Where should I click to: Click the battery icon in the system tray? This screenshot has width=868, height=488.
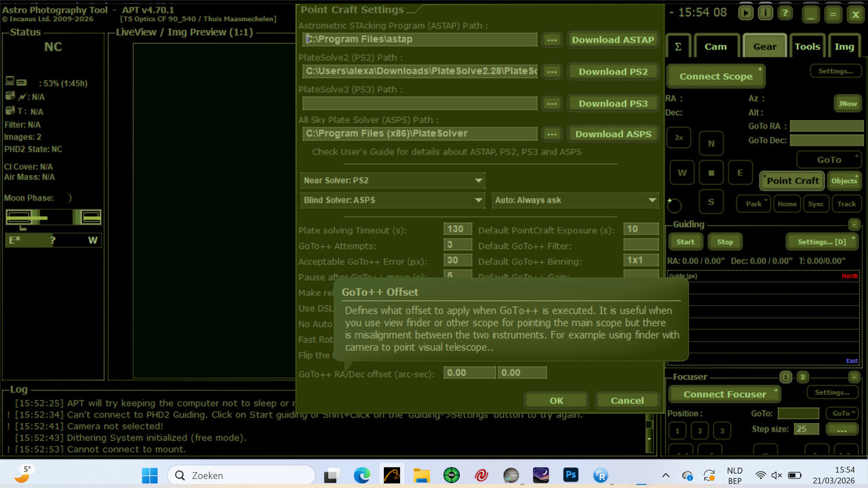(x=795, y=475)
